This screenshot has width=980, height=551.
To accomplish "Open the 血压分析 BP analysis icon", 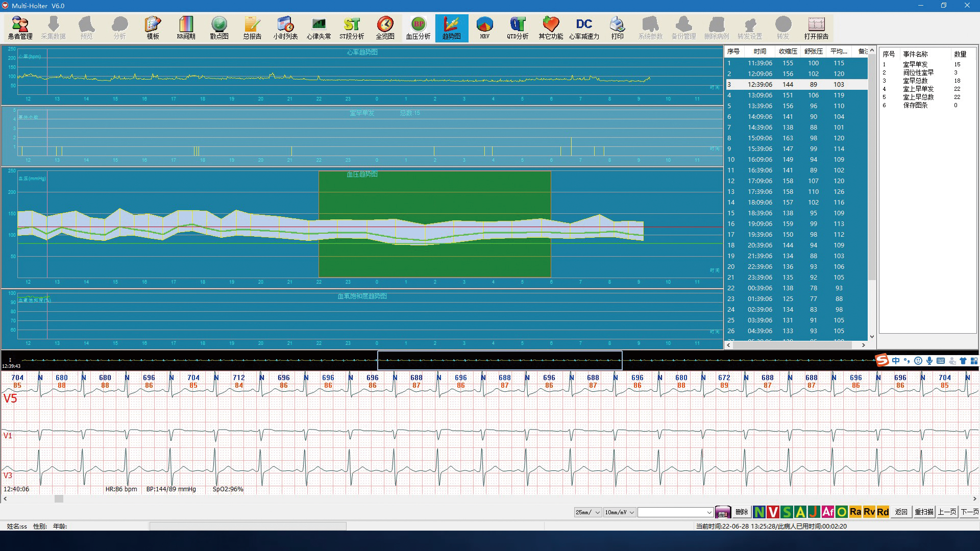I will [x=418, y=28].
